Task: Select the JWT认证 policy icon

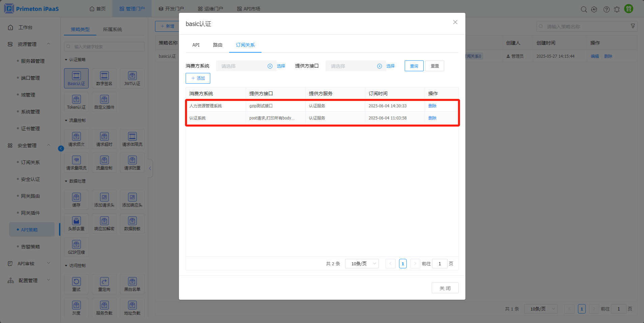Action: (x=132, y=78)
